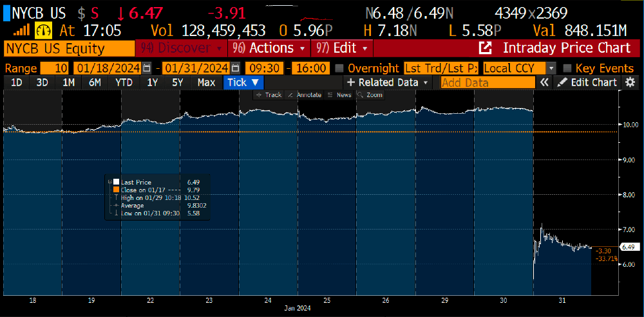
Task: Click the Intraday Price Chart title
Action: pos(567,48)
